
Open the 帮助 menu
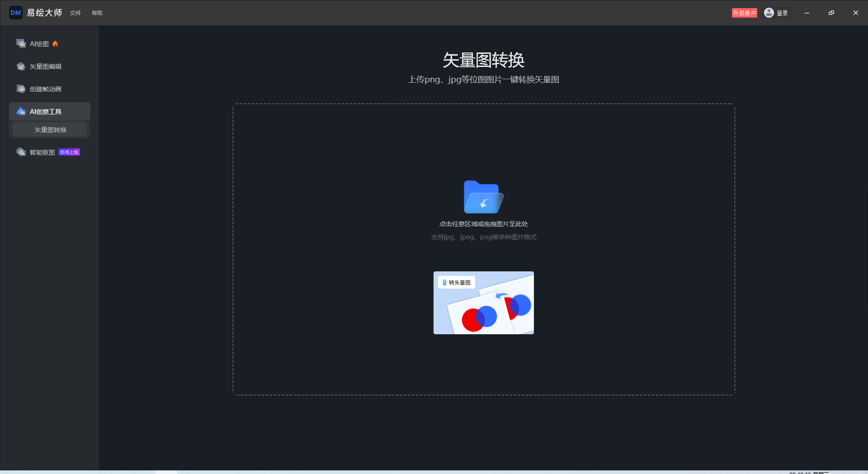coord(97,13)
